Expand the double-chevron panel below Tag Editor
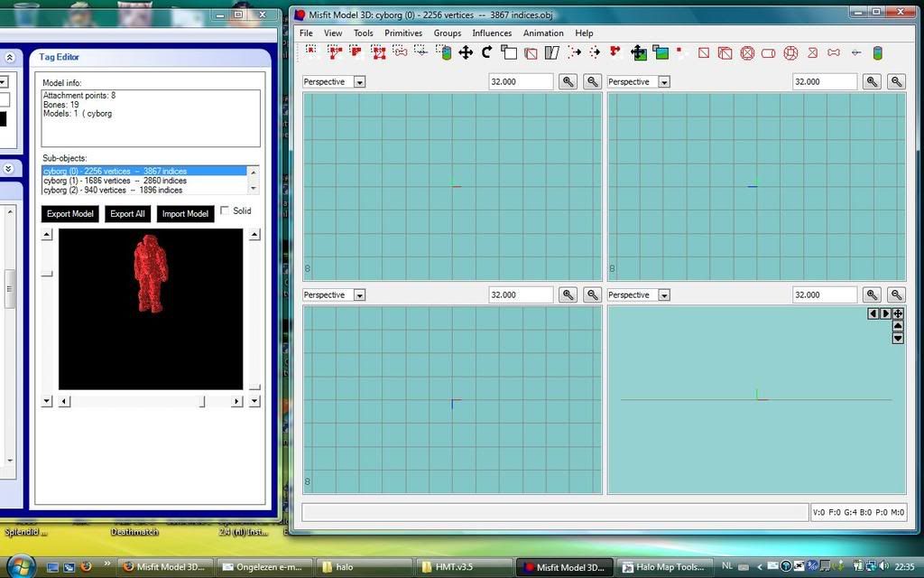Image resolution: width=924 pixels, height=578 pixels. point(8,169)
